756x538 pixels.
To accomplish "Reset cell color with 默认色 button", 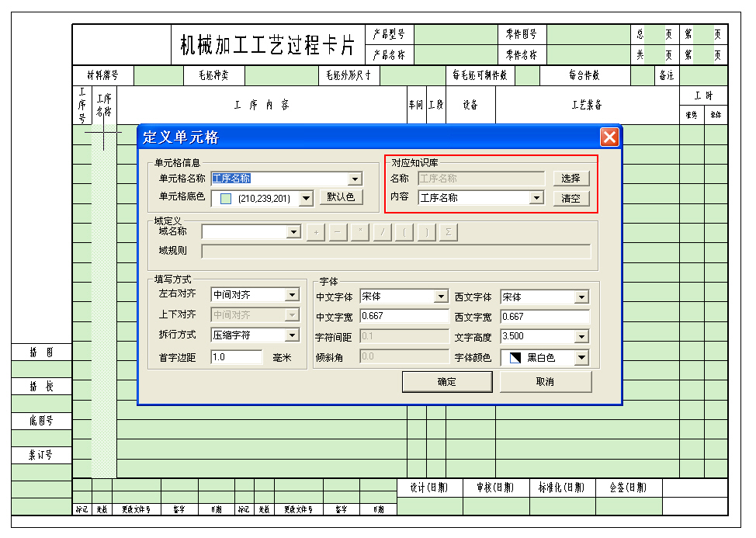I will (341, 197).
